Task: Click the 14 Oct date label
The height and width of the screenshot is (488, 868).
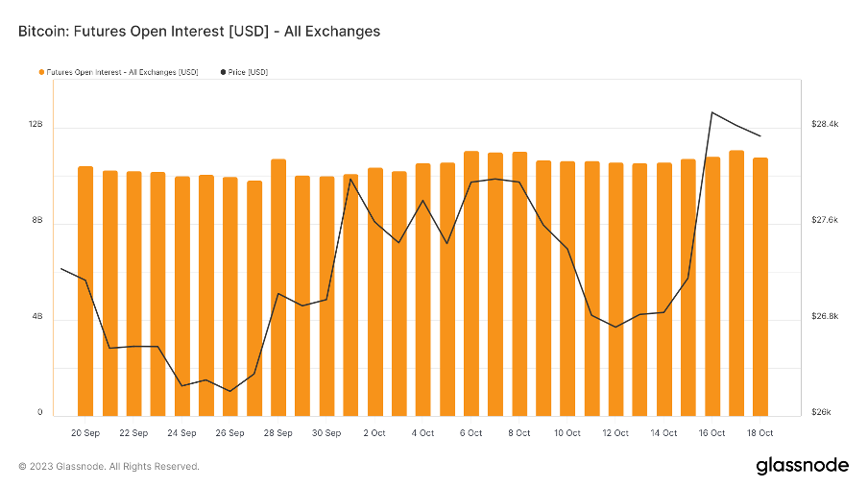Action: tap(663, 433)
